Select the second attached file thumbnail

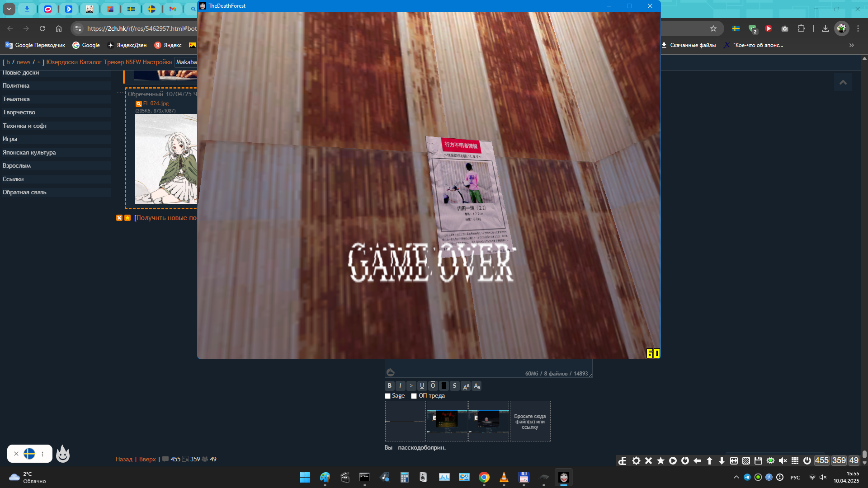[447, 421]
